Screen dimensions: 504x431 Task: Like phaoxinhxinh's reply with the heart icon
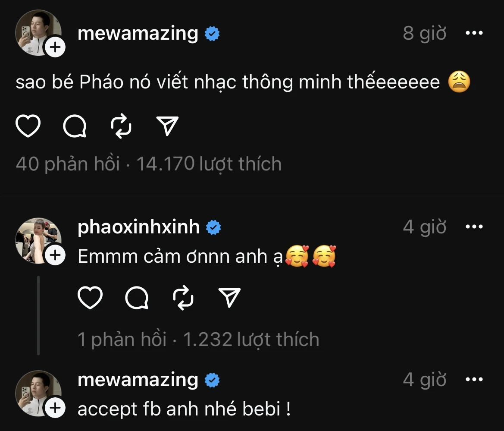click(x=90, y=298)
